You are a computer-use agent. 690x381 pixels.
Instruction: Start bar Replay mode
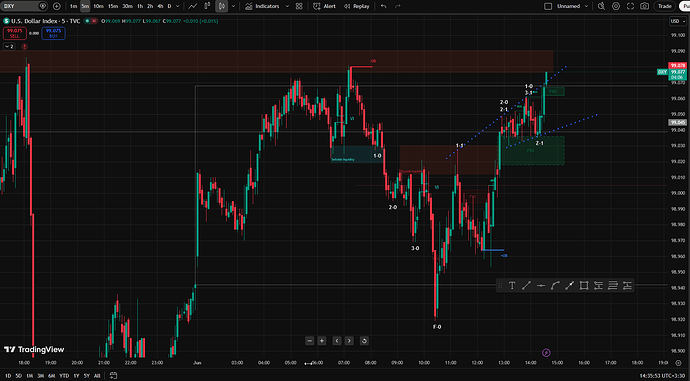[x=356, y=6]
